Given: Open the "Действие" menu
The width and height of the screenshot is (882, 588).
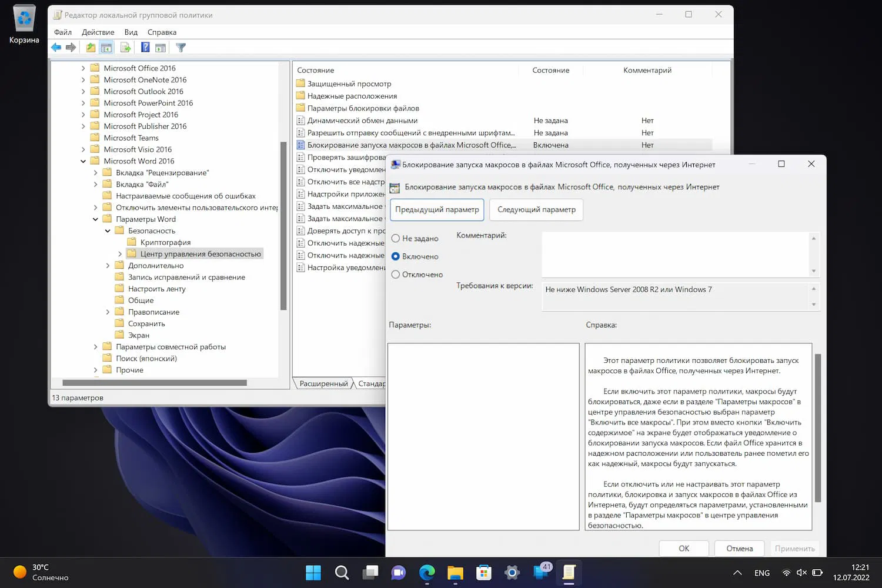Looking at the screenshot, I should [98, 32].
